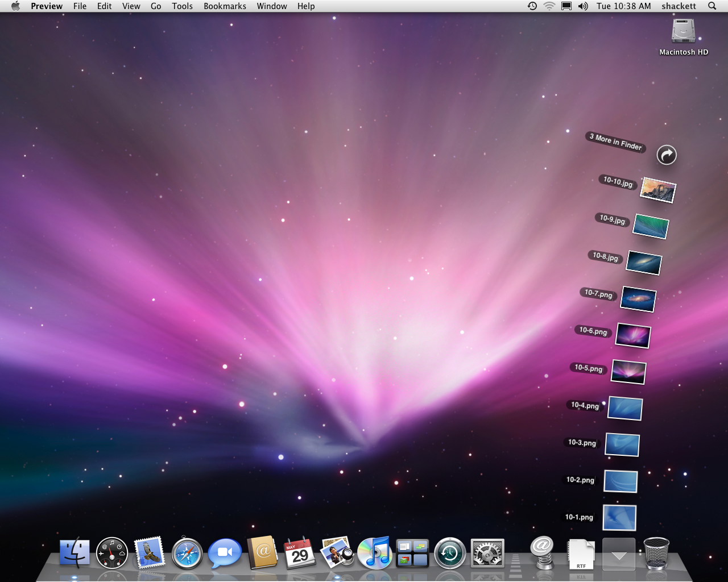The image size is (728, 582).
Task: Open the Bookmarks menu
Action: coord(225,6)
